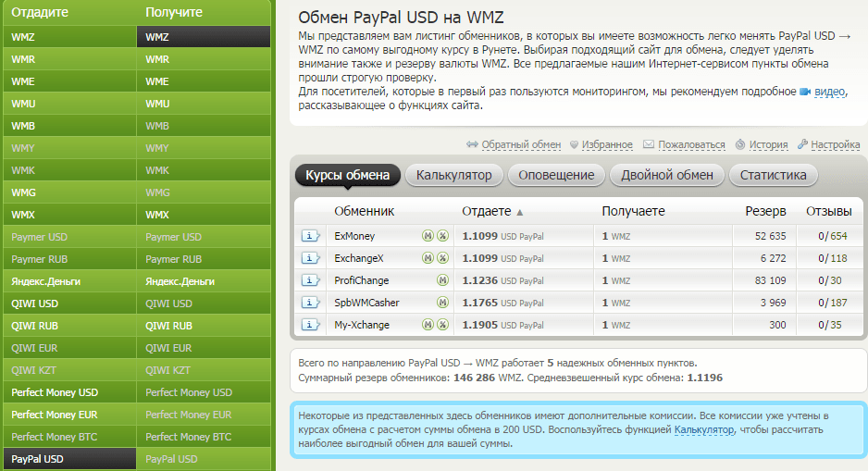Select QIWI USD in Отдадите column
Viewport: 868px width, 471px height.
pyautogui.click(x=69, y=304)
